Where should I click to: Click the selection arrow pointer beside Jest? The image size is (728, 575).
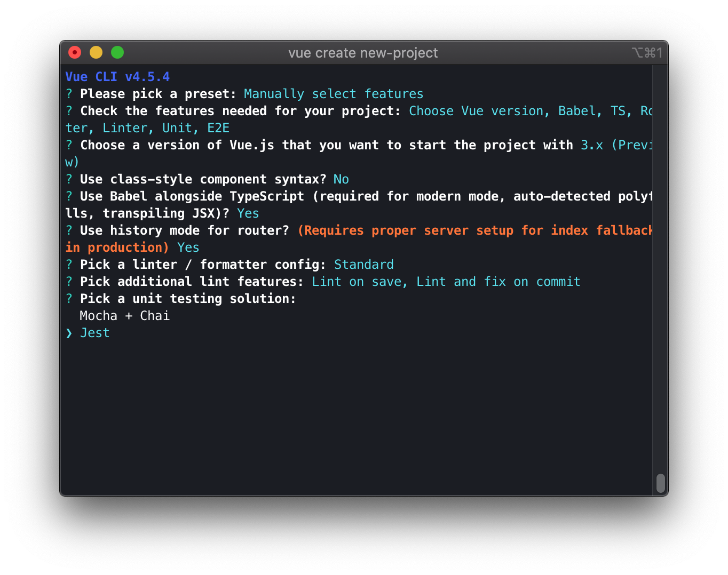pyautogui.click(x=69, y=333)
